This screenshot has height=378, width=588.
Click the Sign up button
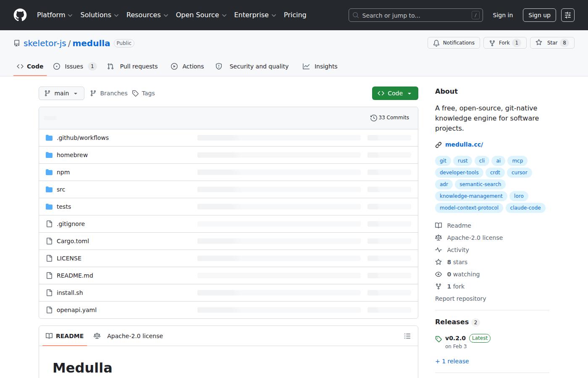pos(539,15)
